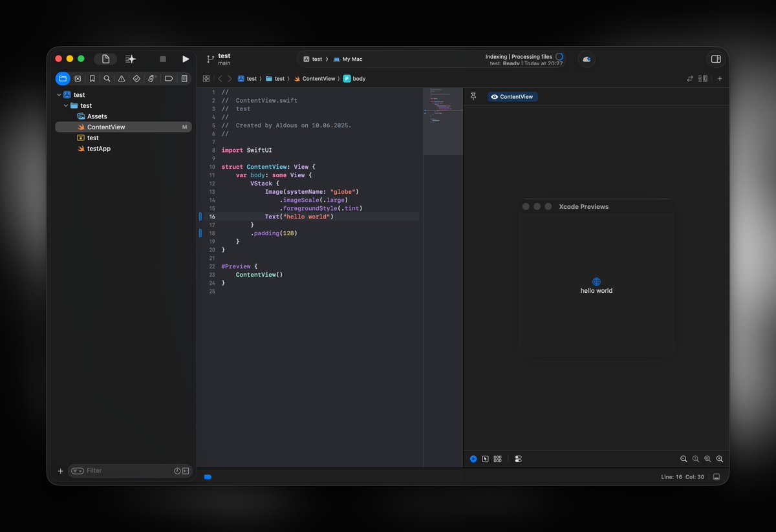The width and height of the screenshot is (776, 532).
Task: Click the globe image in preview
Action: coord(596,282)
